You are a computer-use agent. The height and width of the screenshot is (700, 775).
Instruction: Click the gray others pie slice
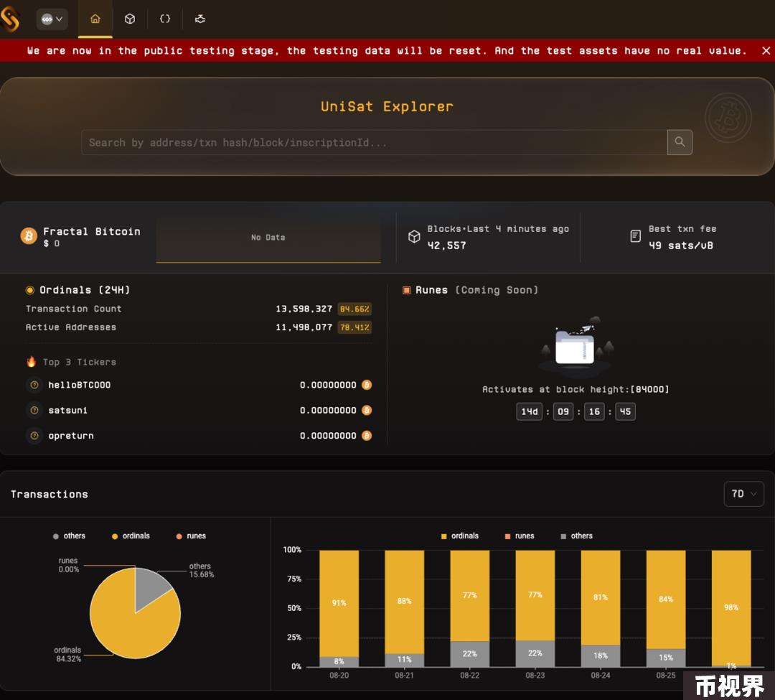[x=149, y=587]
